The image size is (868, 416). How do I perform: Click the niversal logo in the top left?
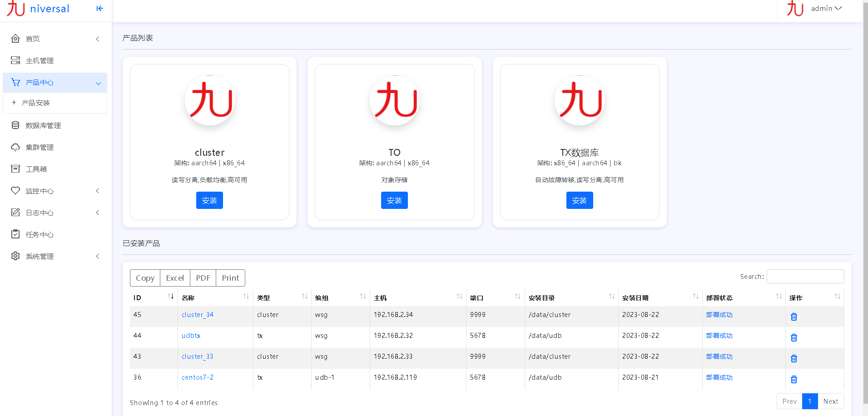38,9
